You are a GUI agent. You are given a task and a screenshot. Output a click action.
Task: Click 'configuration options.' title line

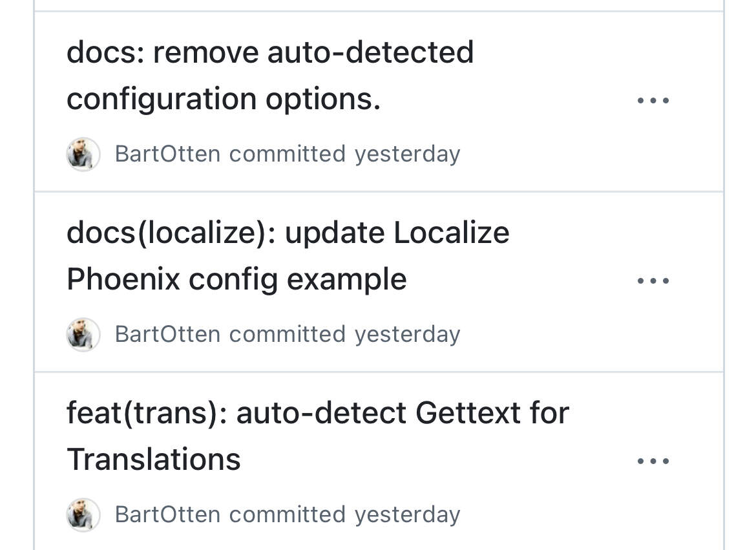[x=224, y=100]
